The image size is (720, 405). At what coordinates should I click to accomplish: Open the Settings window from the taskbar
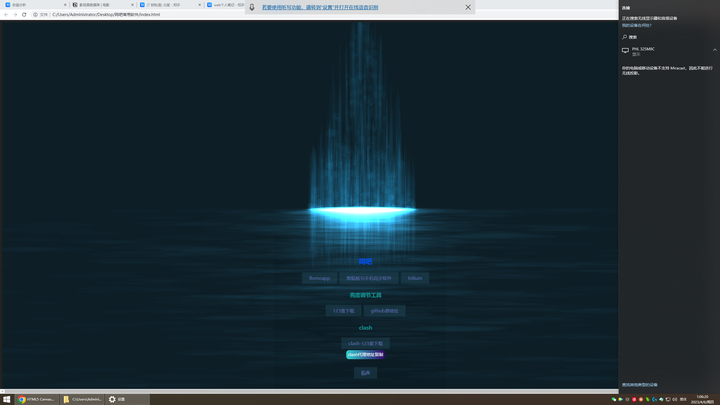point(127,399)
